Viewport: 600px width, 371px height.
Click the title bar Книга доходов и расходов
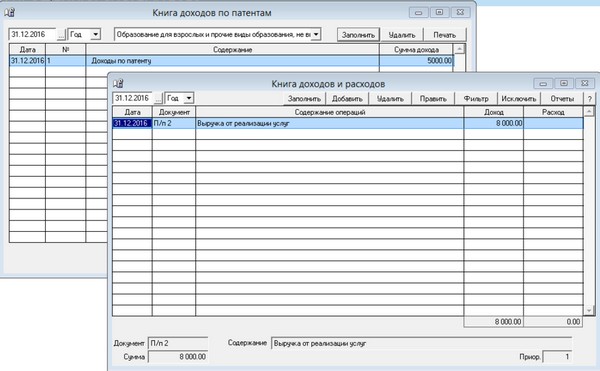(x=328, y=84)
